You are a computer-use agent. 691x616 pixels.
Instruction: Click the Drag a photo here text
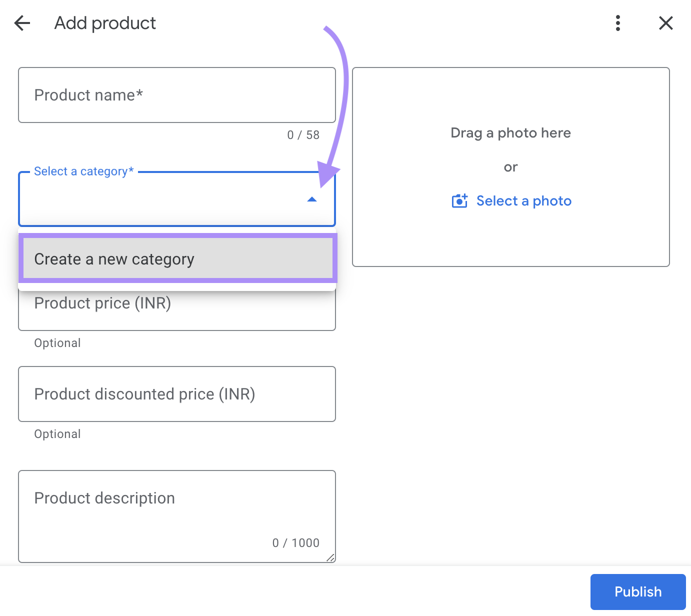point(510,133)
